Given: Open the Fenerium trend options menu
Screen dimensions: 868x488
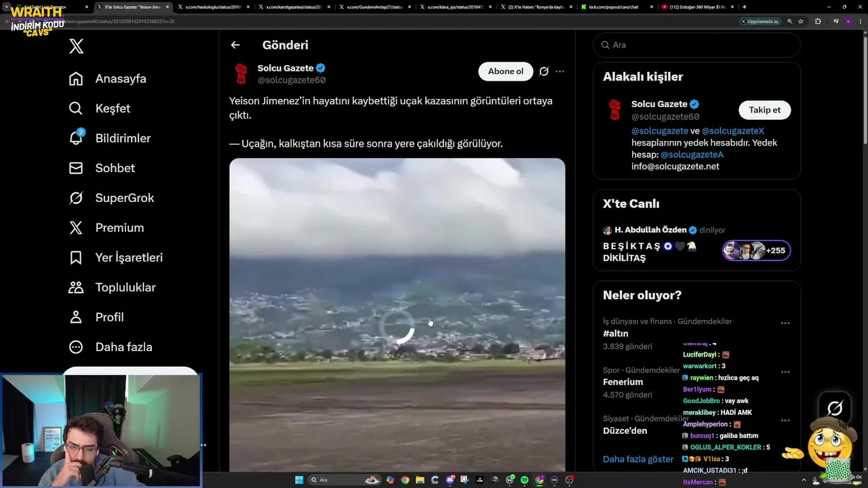Looking at the screenshot, I should coord(785,372).
